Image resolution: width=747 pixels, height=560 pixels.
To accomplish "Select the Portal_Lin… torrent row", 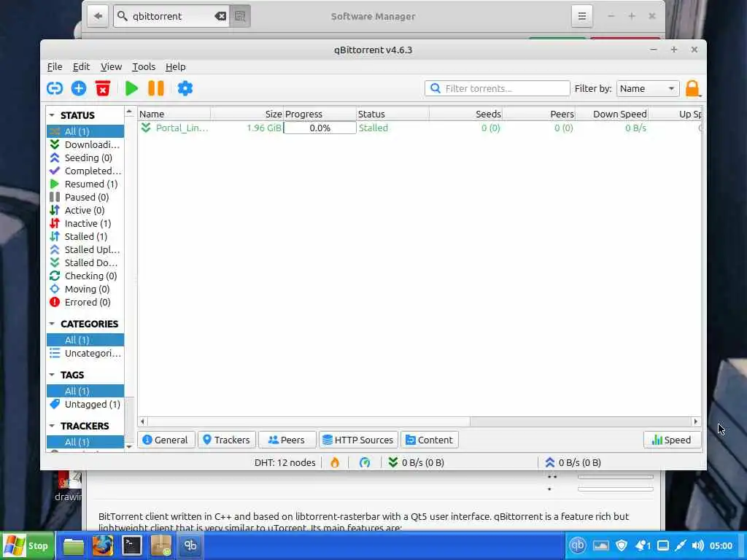I will (419, 128).
